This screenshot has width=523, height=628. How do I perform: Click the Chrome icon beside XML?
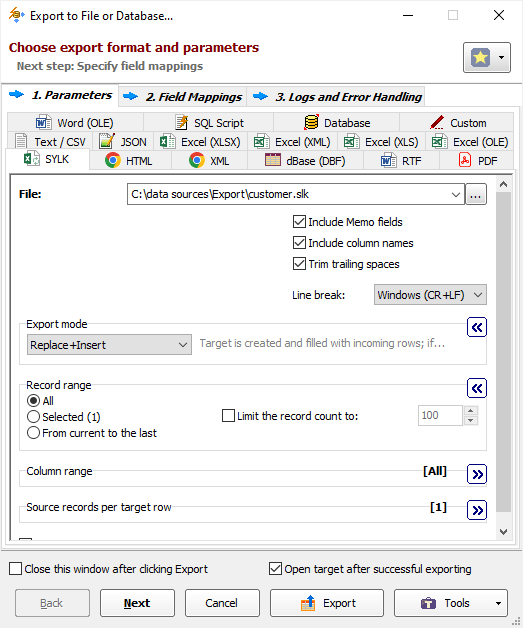197,161
